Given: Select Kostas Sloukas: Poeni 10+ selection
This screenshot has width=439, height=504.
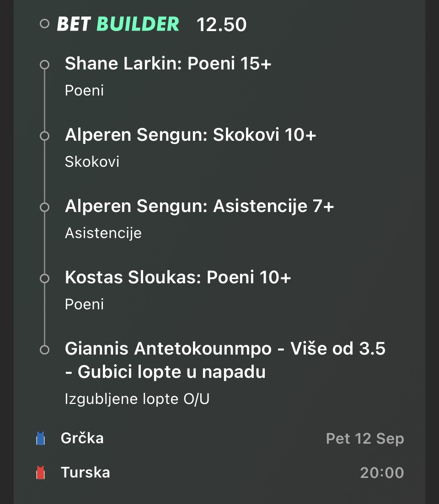Looking at the screenshot, I should click(178, 278).
